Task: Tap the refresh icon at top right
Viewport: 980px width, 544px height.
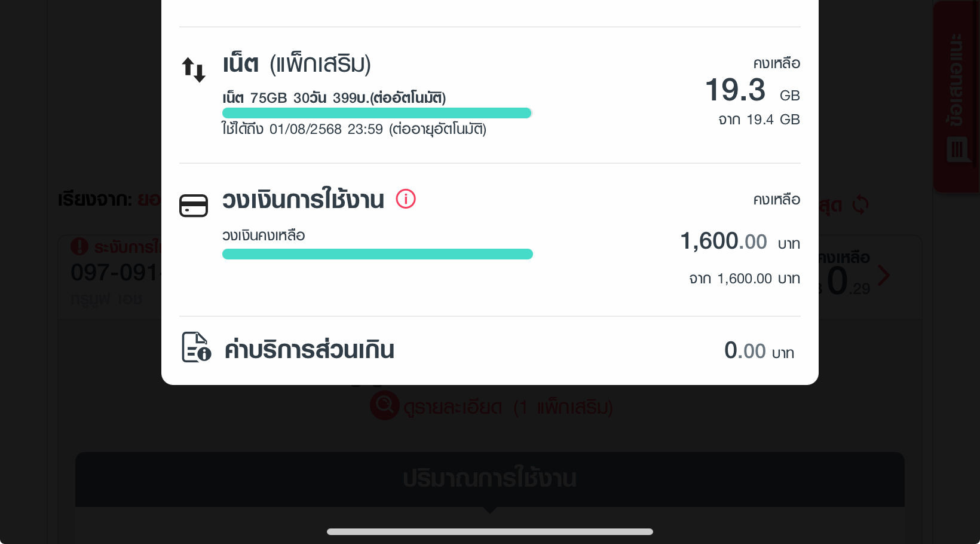Action: (x=860, y=204)
